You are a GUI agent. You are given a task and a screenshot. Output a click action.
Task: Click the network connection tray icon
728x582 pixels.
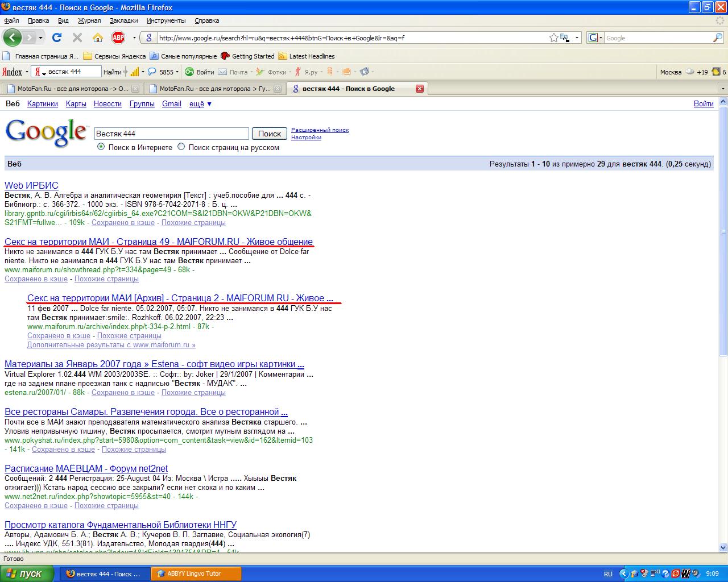[655, 573]
